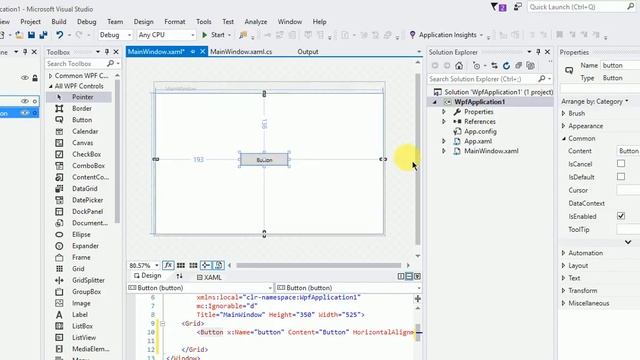This screenshot has height=360, width=640.
Task: Check the IsDefault checkbox
Action: 621,177
